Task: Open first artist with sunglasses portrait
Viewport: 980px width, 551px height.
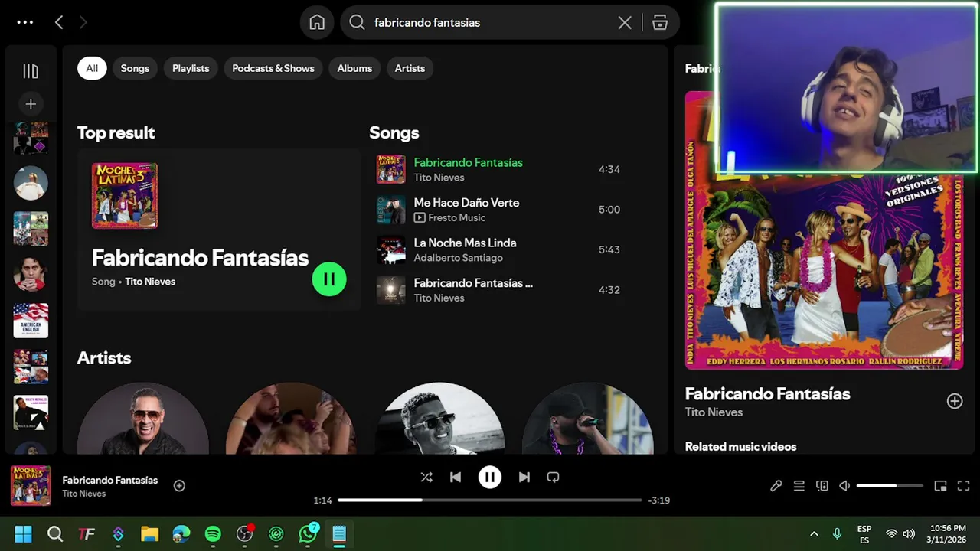Action: coord(142,419)
